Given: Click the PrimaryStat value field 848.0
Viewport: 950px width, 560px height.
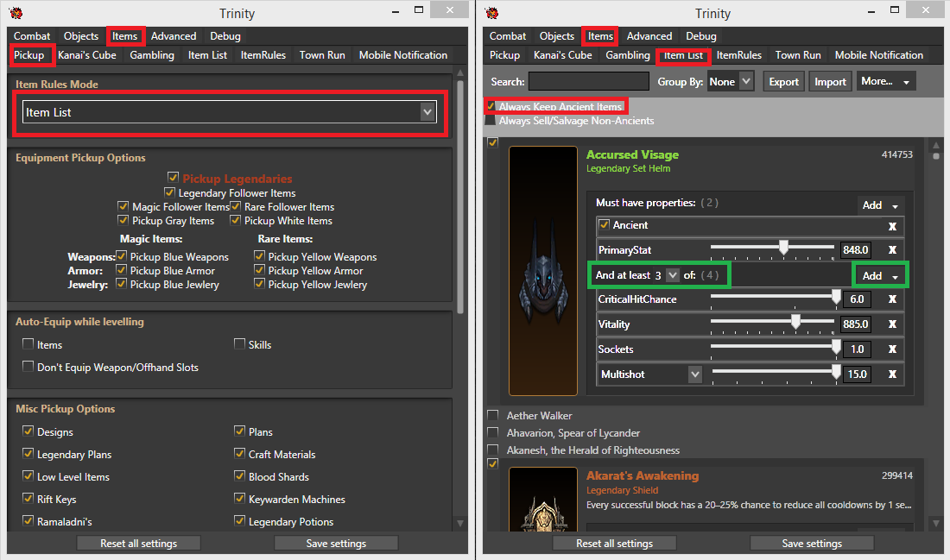Looking at the screenshot, I should coord(856,250).
